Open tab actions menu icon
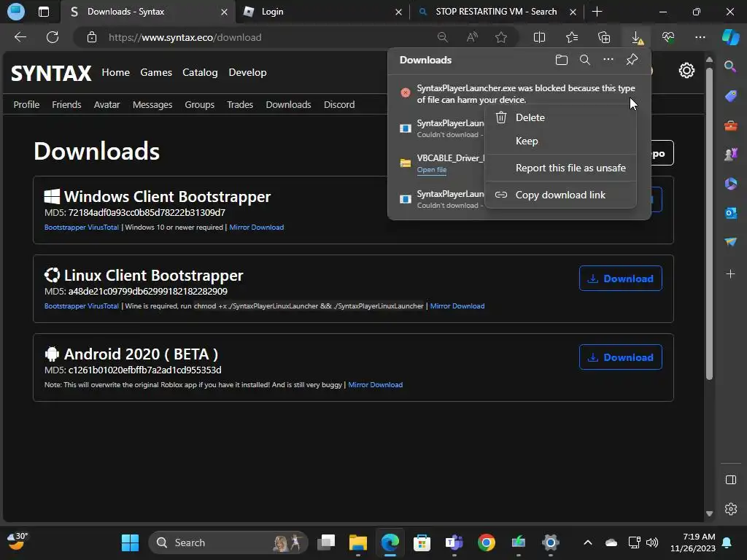The width and height of the screenshot is (747, 560). 43,12
